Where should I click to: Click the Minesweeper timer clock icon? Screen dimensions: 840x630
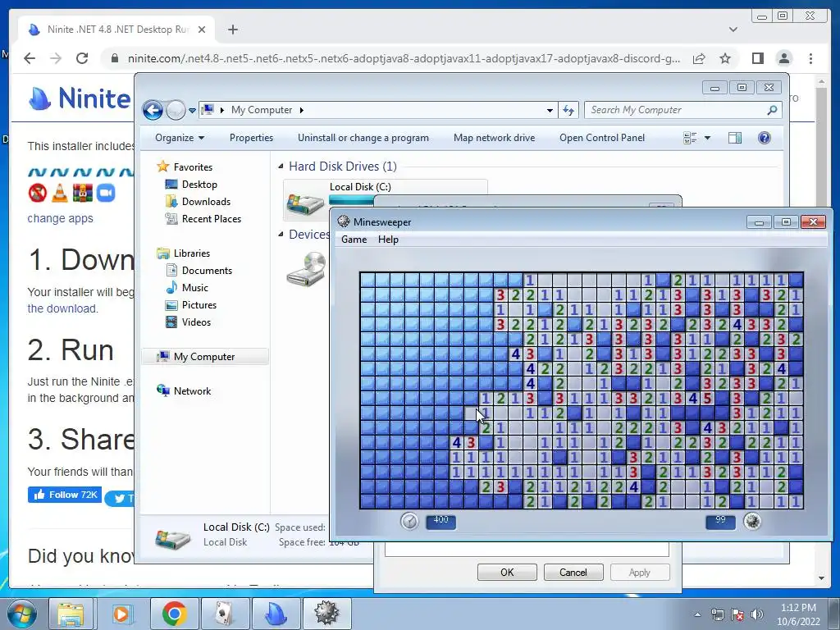[x=409, y=521]
